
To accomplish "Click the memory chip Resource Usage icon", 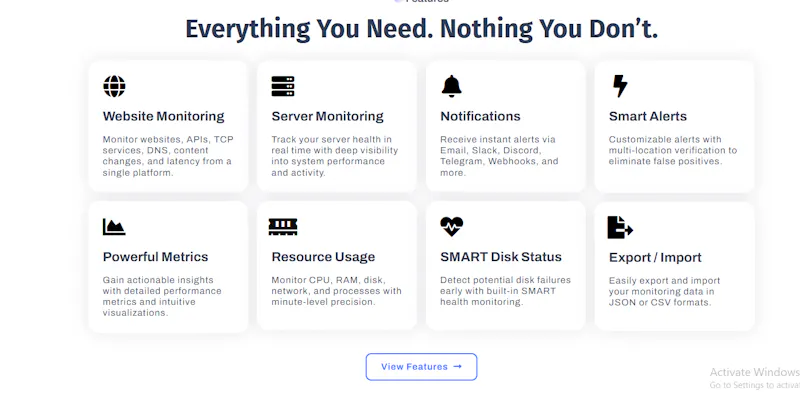I will pos(283,227).
